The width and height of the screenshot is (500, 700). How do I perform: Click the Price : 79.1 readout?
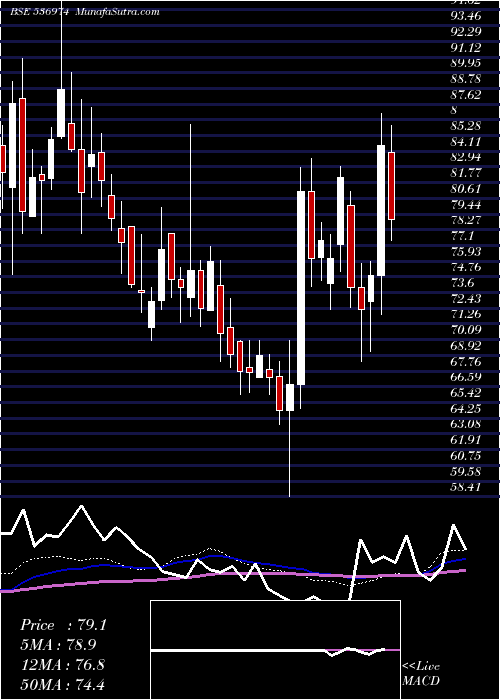(63, 625)
